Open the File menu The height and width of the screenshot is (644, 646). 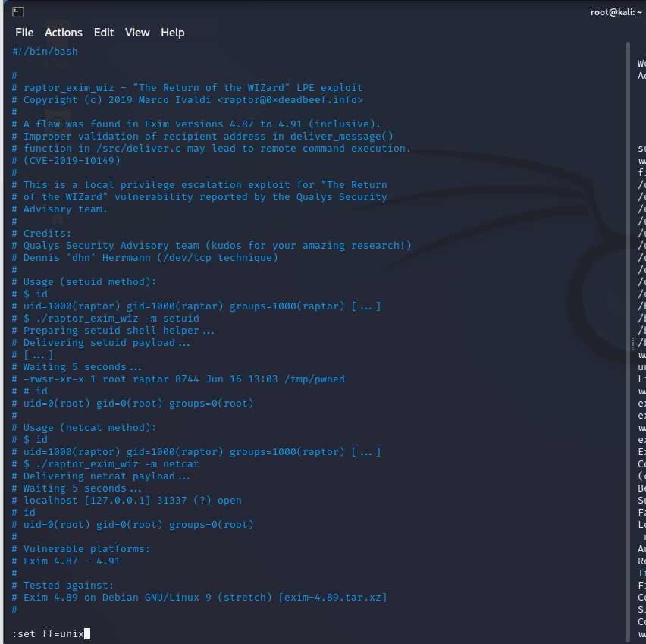pos(24,33)
